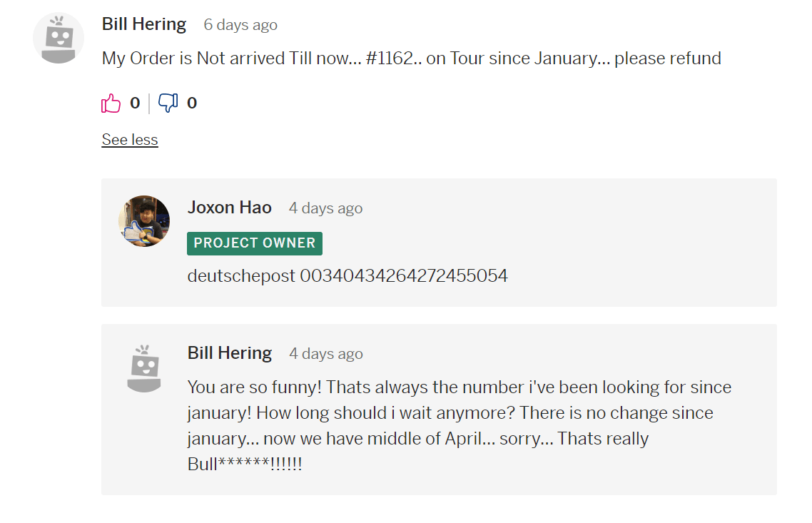The height and width of the screenshot is (523, 812).
Task: View Joxon Hao's profile photo
Action: tap(144, 221)
